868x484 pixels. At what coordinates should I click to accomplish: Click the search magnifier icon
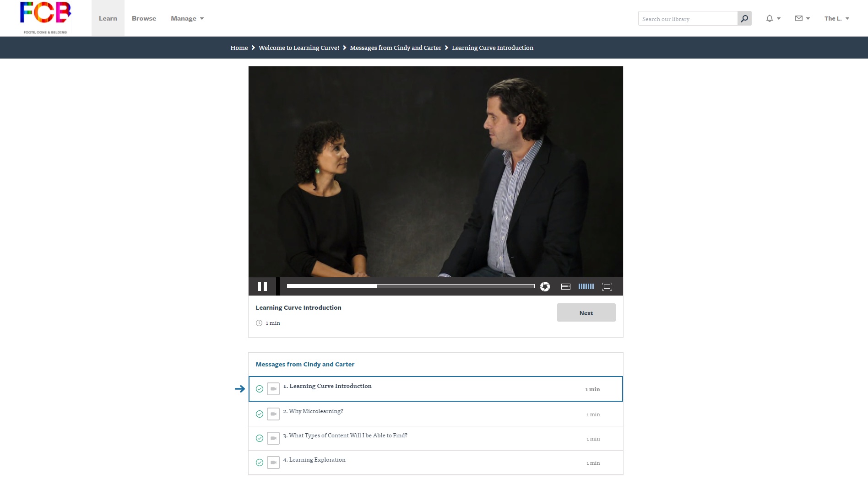point(744,19)
